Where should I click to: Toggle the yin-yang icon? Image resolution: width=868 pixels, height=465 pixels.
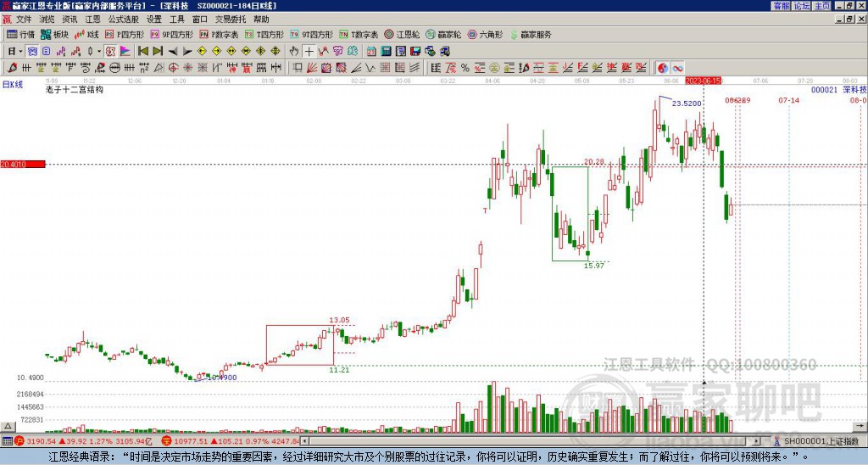(x=663, y=68)
